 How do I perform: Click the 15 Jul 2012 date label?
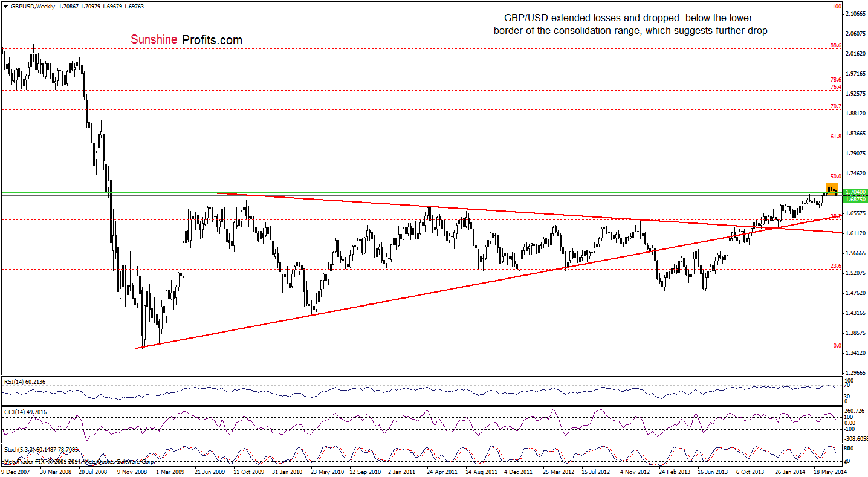click(595, 471)
